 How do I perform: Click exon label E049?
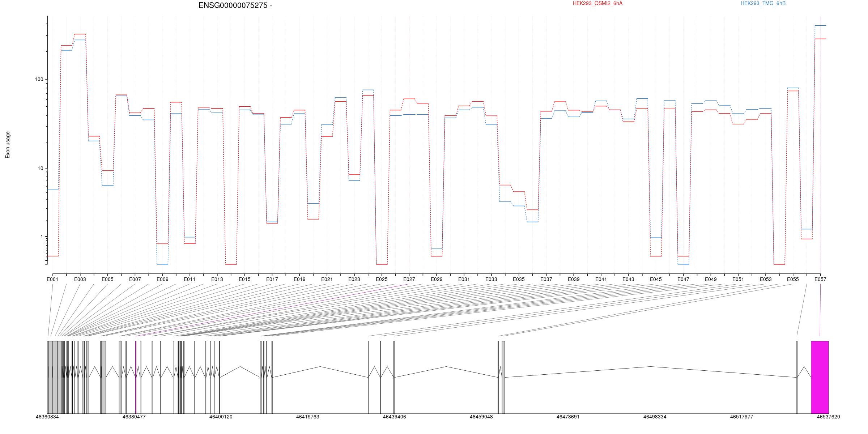(711, 279)
